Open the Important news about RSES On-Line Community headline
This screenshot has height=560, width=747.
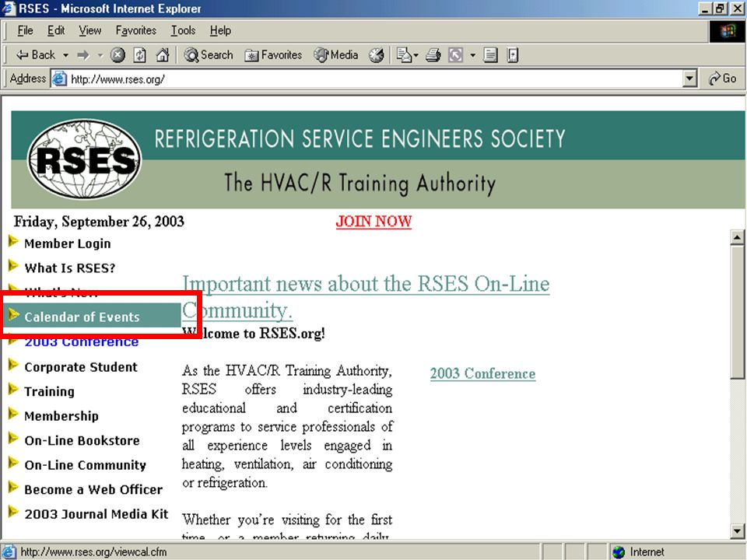[366, 296]
